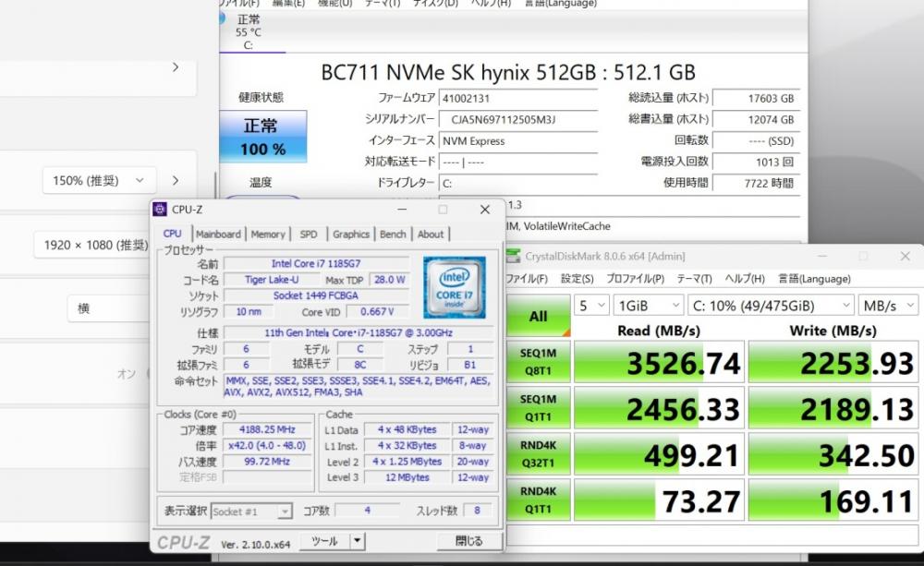Click the serial number field CJA5N697112505M3J
924x566 pixels.
tap(518, 119)
